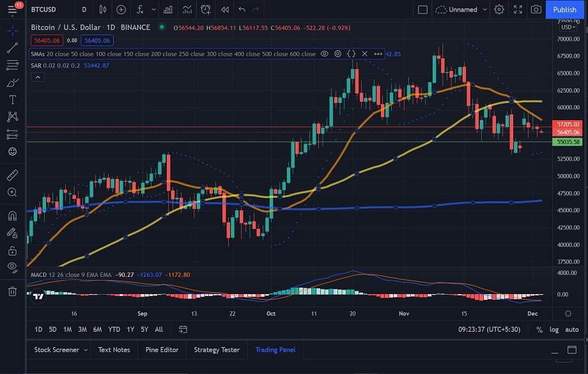This screenshot has height=374, width=588.
Task: Open the forecasting and measurement tools
Action: pyautogui.click(x=12, y=134)
